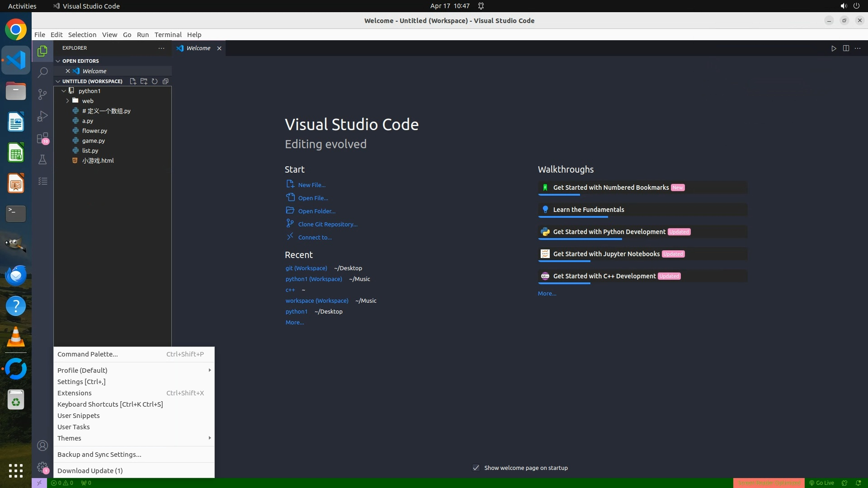The height and width of the screenshot is (488, 868).
Task: Collapse the python1 root folder
Action: click(x=64, y=91)
